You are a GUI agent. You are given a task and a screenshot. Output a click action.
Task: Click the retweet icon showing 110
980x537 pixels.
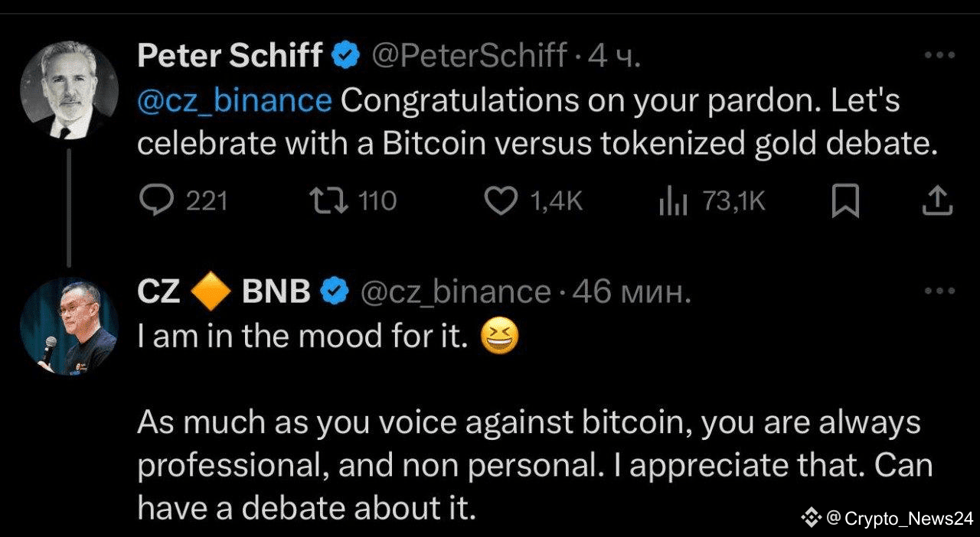[x=328, y=201]
